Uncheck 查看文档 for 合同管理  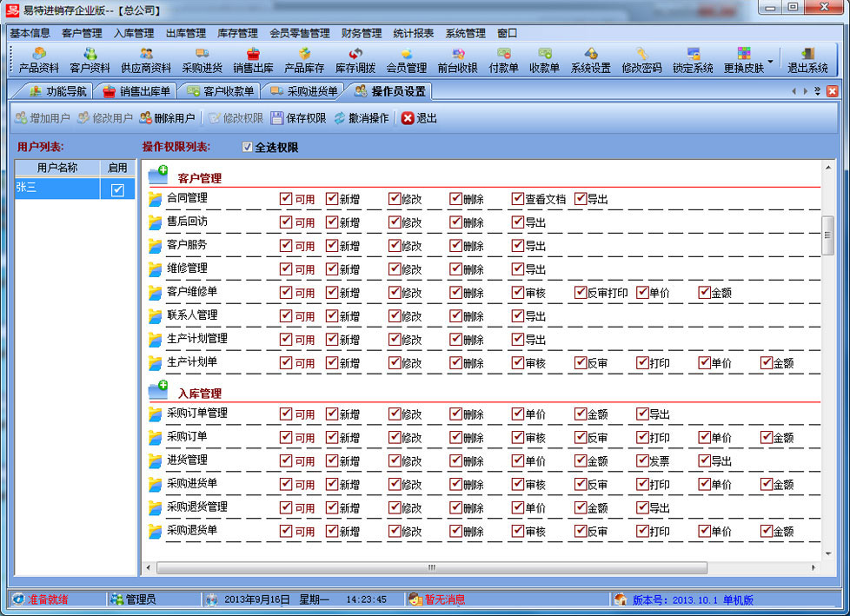pyautogui.click(x=518, y=198)
